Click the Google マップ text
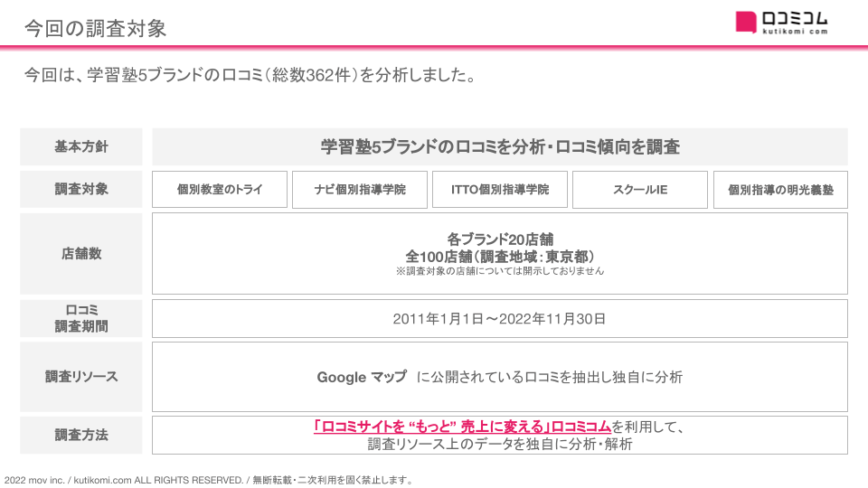Screen dimensions: 868x488 tap(362, 377)
